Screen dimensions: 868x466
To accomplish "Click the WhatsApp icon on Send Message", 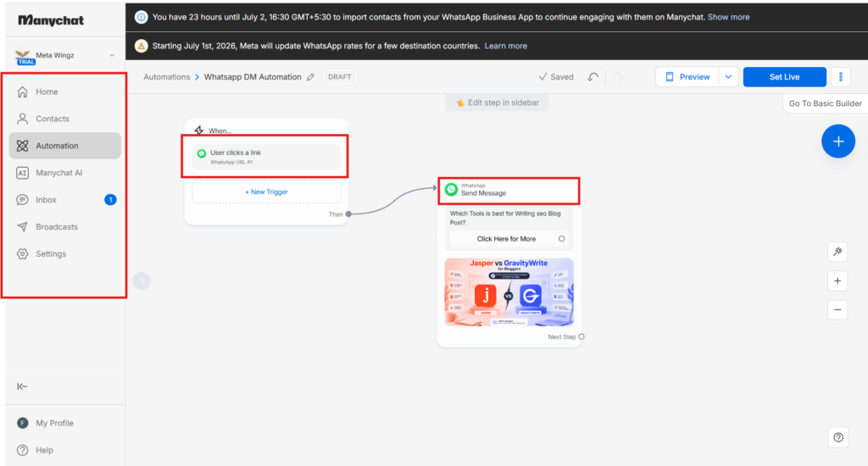I will click(451, 190).
